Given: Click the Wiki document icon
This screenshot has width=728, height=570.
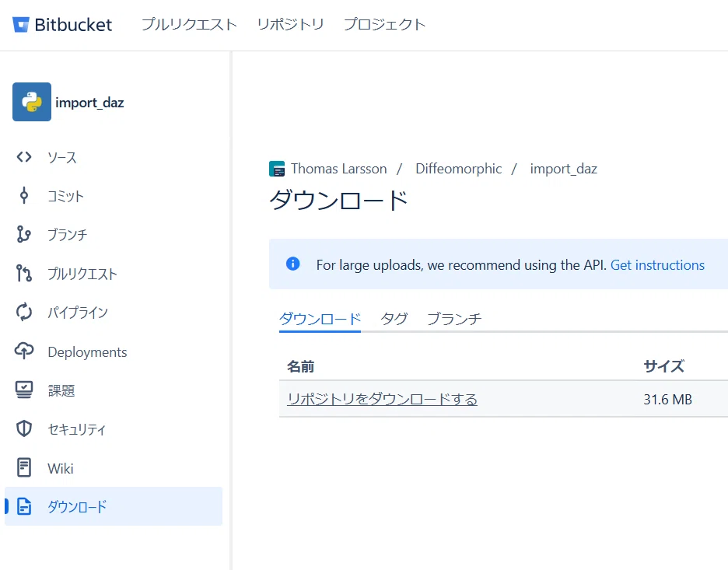Looking at the screenshot, I should pyautogui.click(x=24, y=467).
